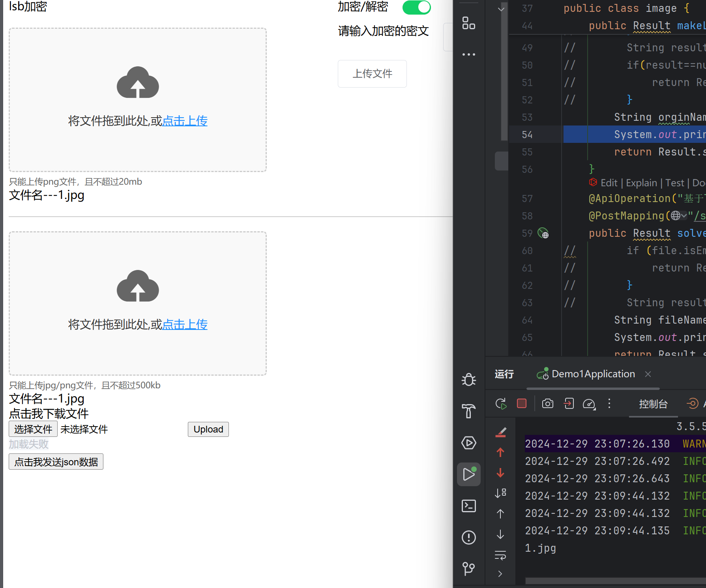Click the 上传文件 button
This screenshot has height=588, width=706.
pyautogui.click(x=372, y=74)
